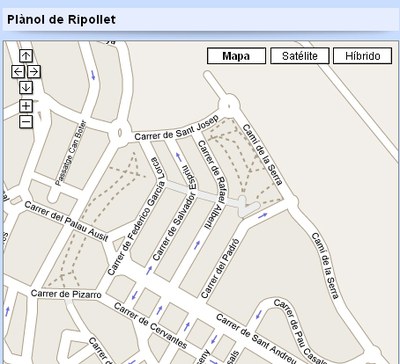Click the Carrer de Cervantes label
Image resolution: width=400 pixels, height=364 pixels.
(150, 325)
